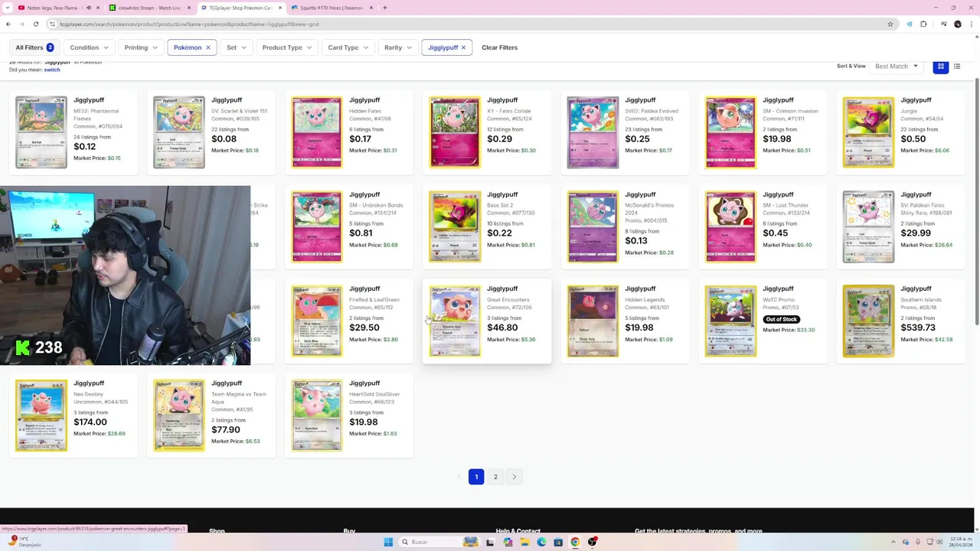The image size is (980, 551).
Task: Switch results to list view
Action: pyautogui.click(x=957, y=67)
